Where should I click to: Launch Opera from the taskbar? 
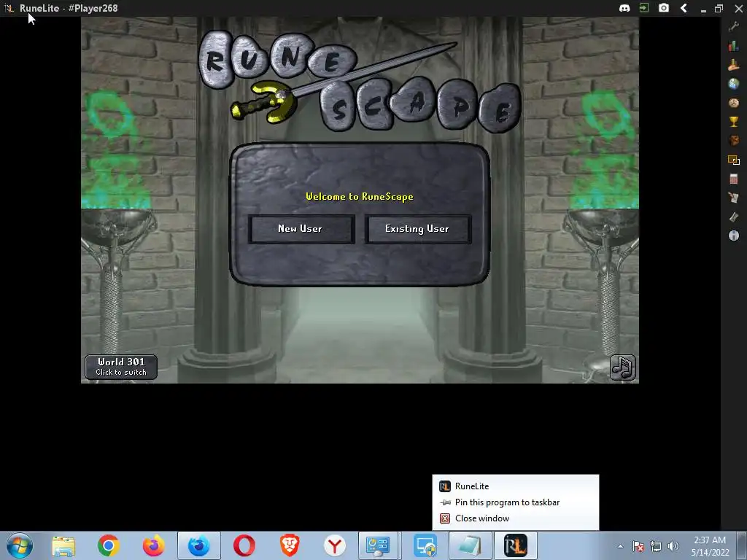pyautogui.click(x=244, y=545)
